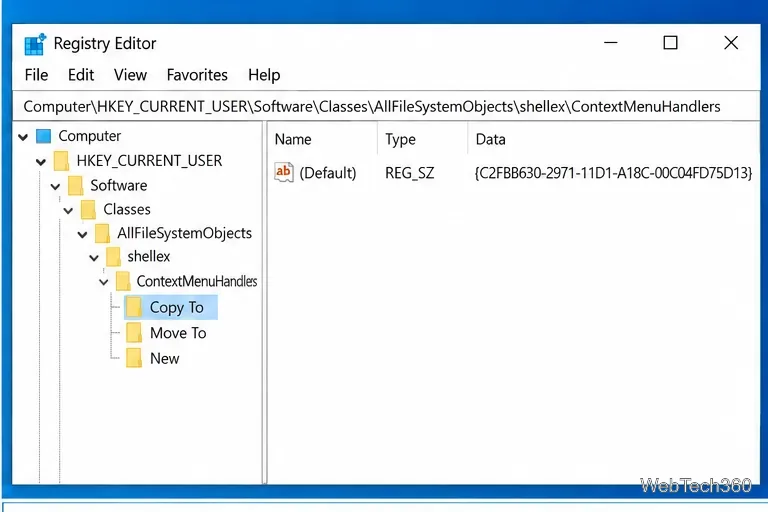The image size is (768, 512).
Task: Select the HKEY_CURRENT_USER label
Action: [149, 161]
